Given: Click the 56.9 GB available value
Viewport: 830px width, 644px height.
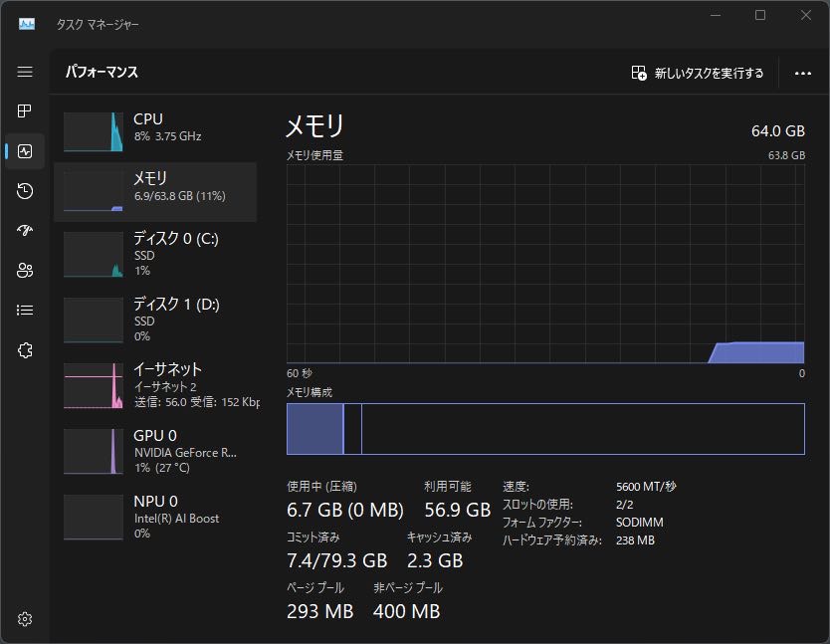Looking at the screenshot, I should [458, 510].
